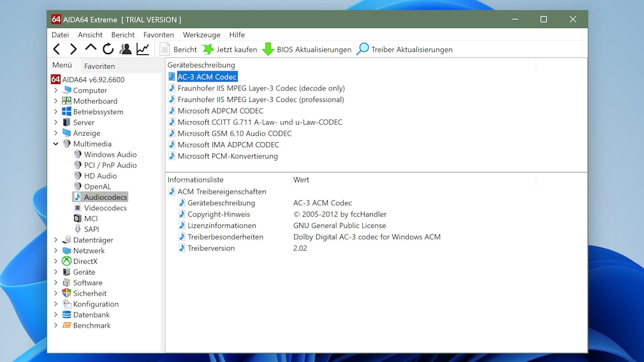644x362 pixels.
Task: Click the back navigation arrow in toolbar
Action: point(57,49)
